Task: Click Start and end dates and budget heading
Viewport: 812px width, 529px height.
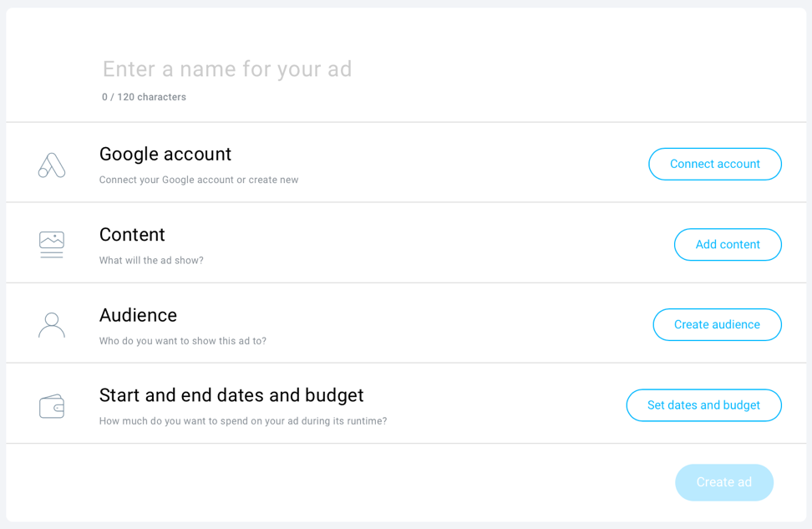Action: (231, 395)
